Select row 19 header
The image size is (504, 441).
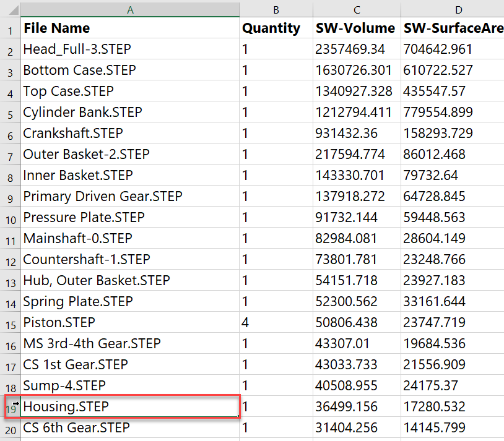11,406
